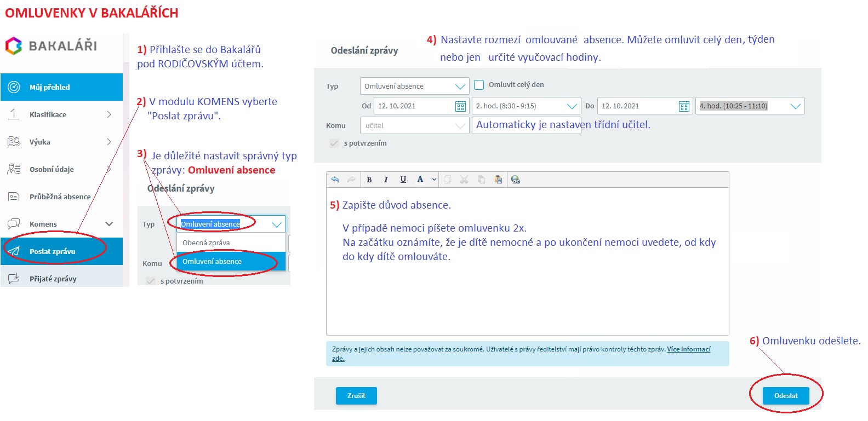Image resolution: width=868 pixels, height=421 pixels.
Task: Select Poslat zprávu in the sidebar
Action: coord(61,251)
